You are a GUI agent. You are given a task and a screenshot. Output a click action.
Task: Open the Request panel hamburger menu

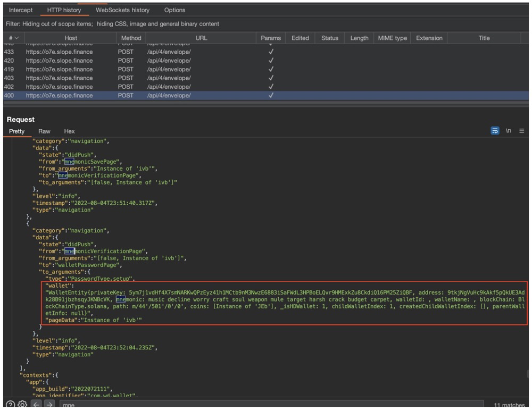point(522,131)
